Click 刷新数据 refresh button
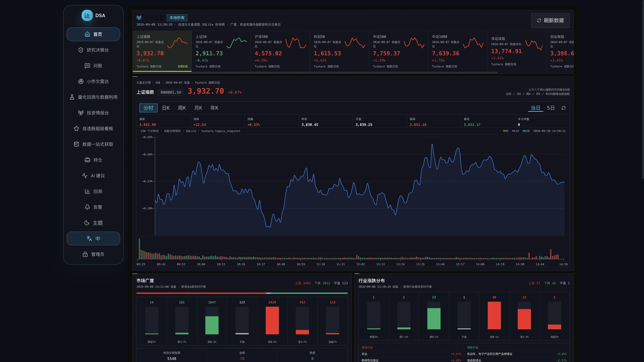The width and height of the screenshot is (644, 362). coord(550,20)
